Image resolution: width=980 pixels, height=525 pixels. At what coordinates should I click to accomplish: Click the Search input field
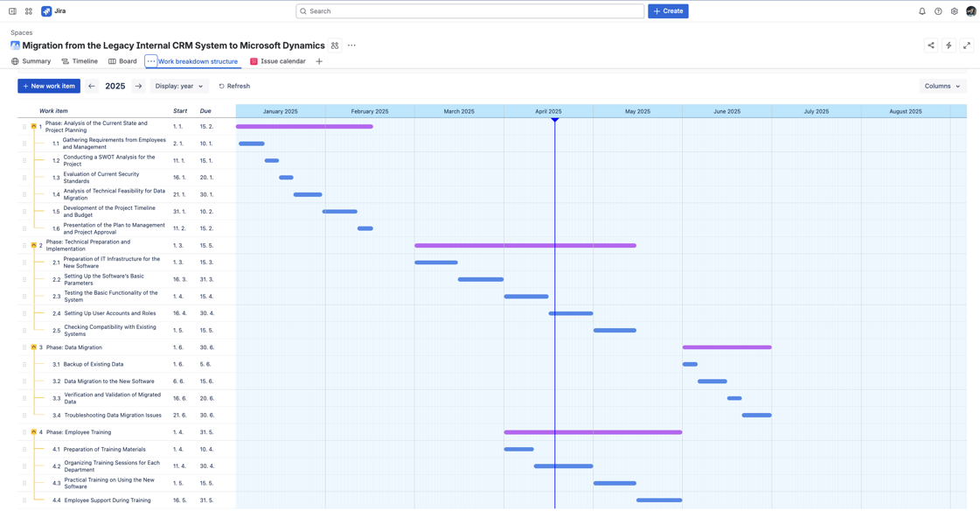pos(470,11)
